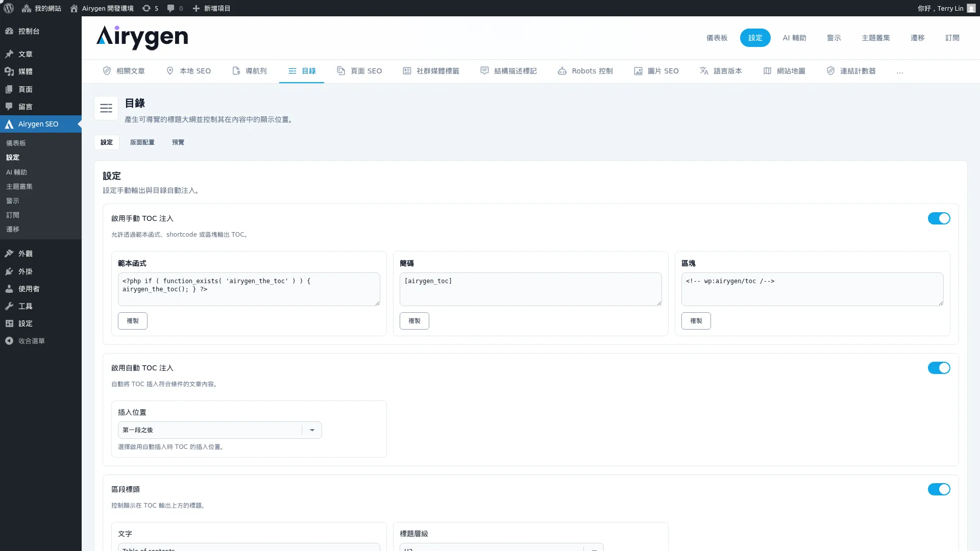Copy the 區塊 block code
Image resolution: width=980 pixels, height=551 pixels.
[696, 321]
